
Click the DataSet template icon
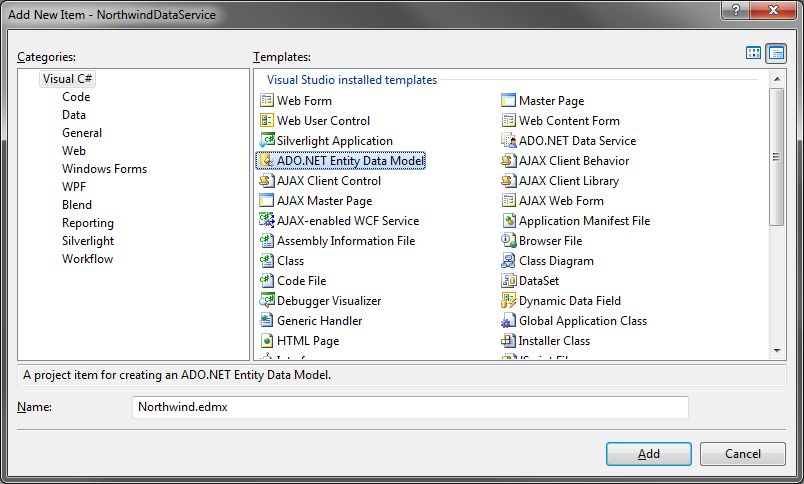(x=508, y=280)
